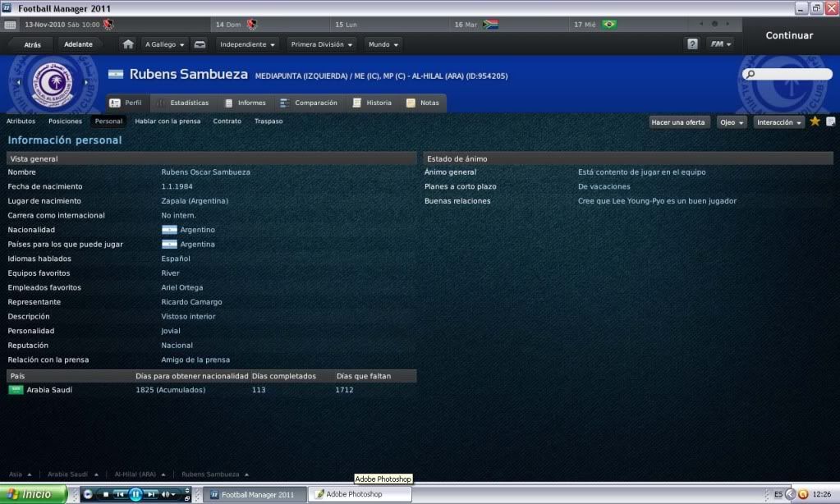Open the Posiciones sub-tab
The height and width of the screenshot is (504, 840).
[x=66, y=121]
